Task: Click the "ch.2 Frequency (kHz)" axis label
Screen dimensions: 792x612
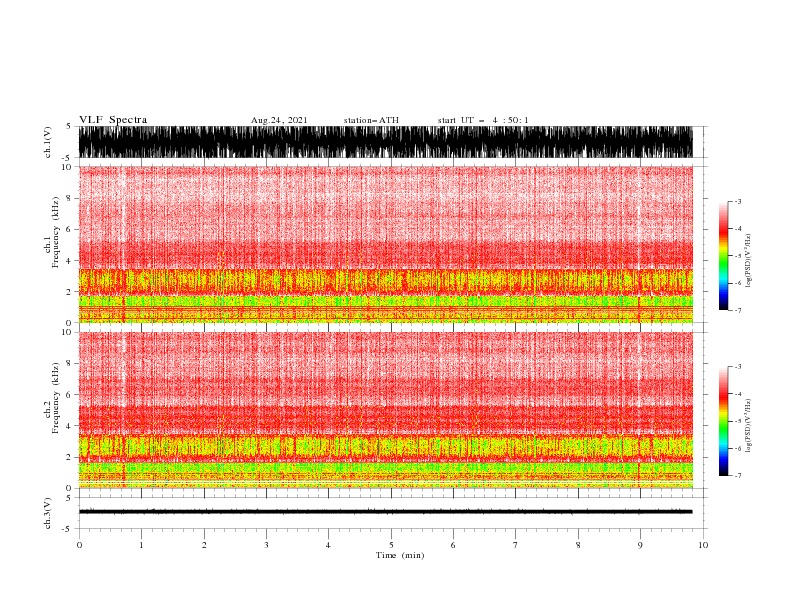Action: (52, 397)
